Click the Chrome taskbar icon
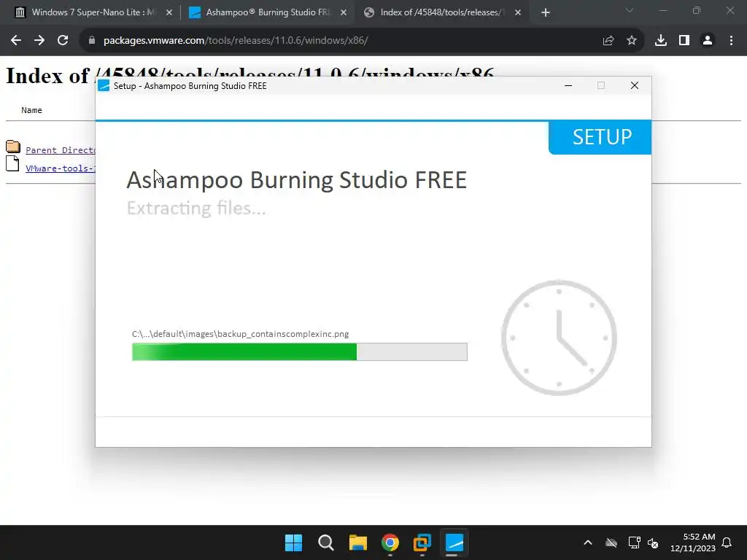 390,542
